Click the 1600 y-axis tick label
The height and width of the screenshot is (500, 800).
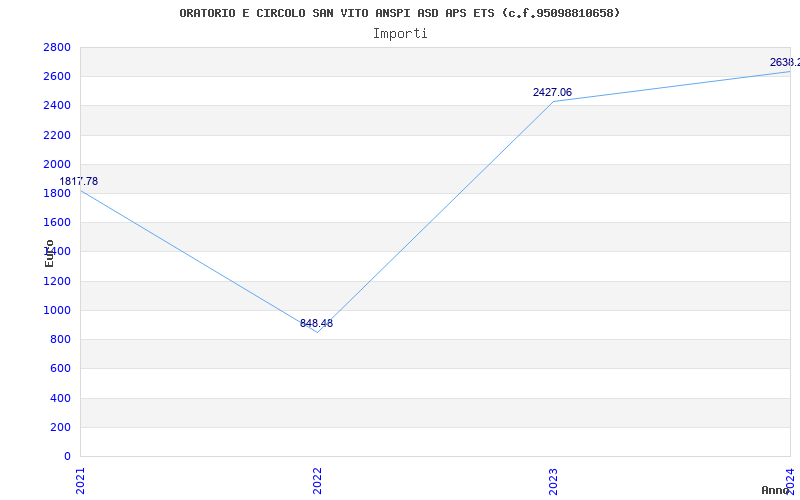coord(57,223)
